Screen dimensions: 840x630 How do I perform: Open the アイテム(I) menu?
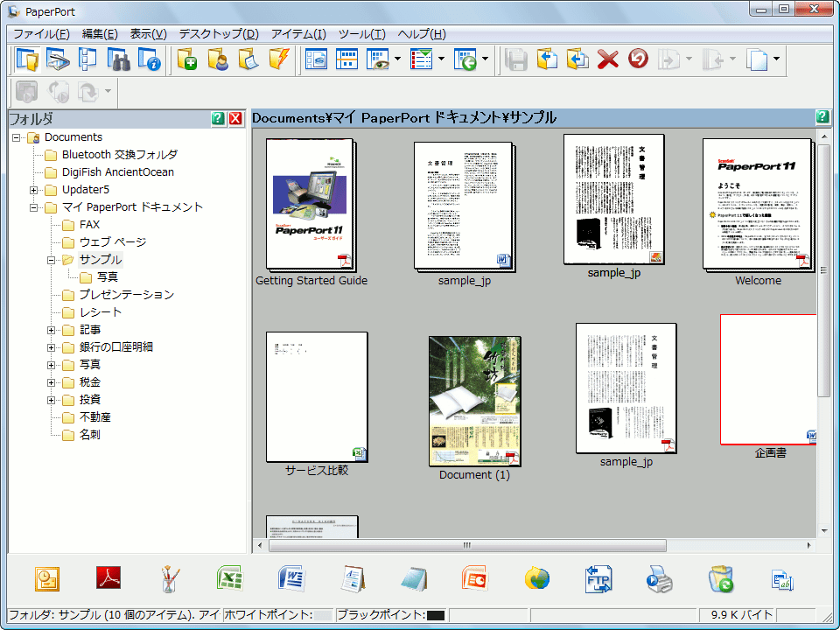click(298, 34)
